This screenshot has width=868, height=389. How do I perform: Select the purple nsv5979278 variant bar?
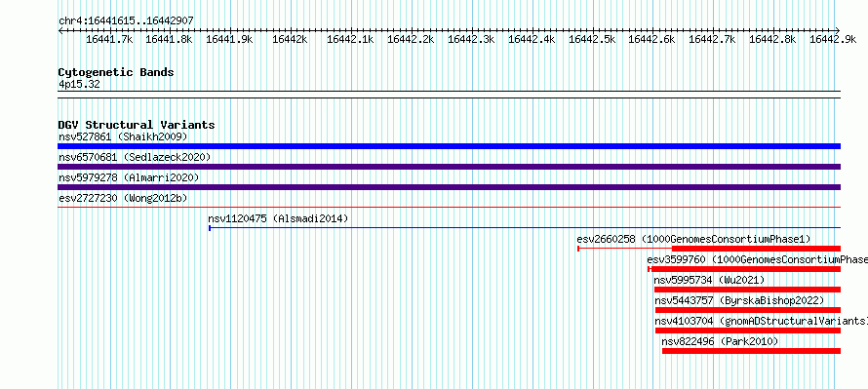(449, 187)
